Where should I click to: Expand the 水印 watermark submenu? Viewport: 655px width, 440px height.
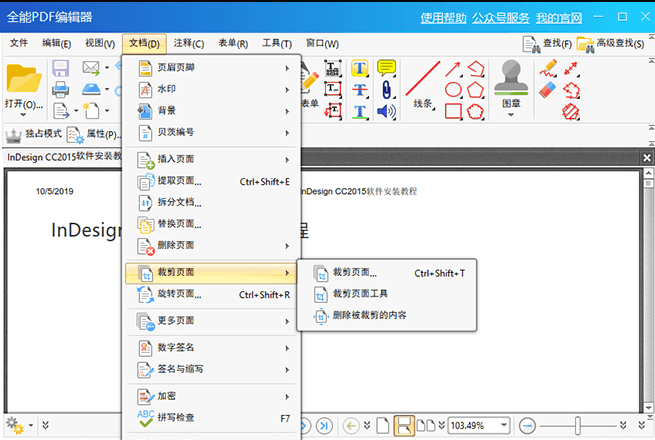[213, 89]
